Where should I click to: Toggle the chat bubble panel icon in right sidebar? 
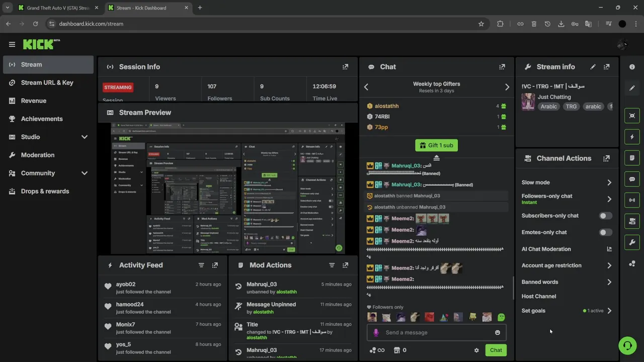[x=632, y=179]
